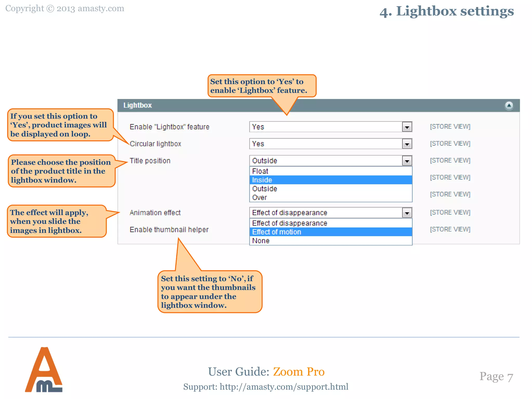Screen dimensions: 532x399
Task: Click the Title position label
Action: pyautogui.click(x=150, y=161)
